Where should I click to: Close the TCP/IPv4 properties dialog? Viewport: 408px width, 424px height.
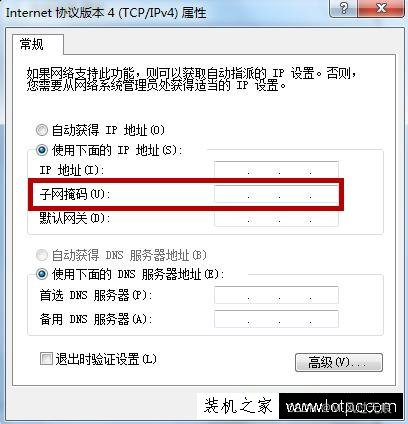(x=381, y=8)
